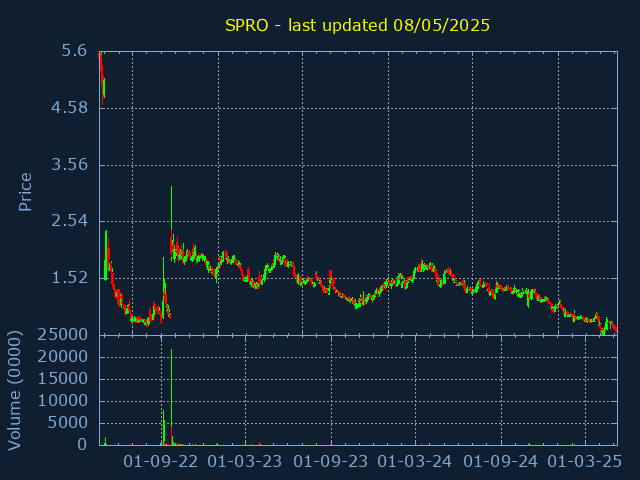Click the date label 01-03-24
The image size is (640, 480).
[415, 462]
